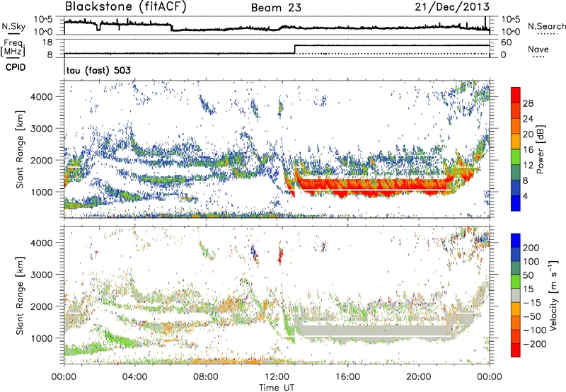Click the gray ground-scatter band in velocity panel
Viewport: 566px width, 392px height.
click(374, 332)
